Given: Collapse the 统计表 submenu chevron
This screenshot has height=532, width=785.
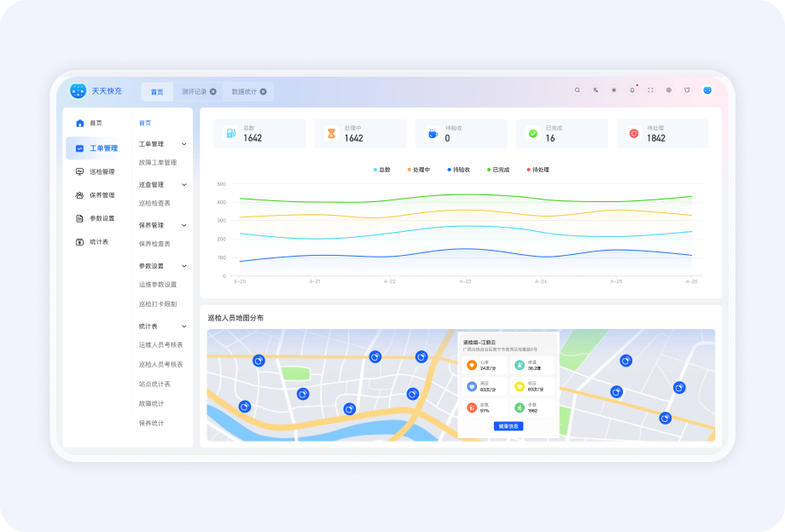Looking at the screenshot, I should click(x=184, y=327).
